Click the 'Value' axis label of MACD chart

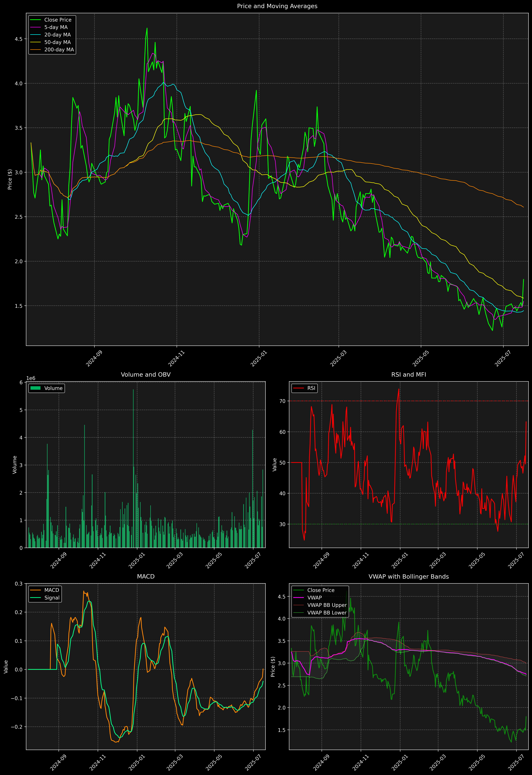tap(6, 667)
